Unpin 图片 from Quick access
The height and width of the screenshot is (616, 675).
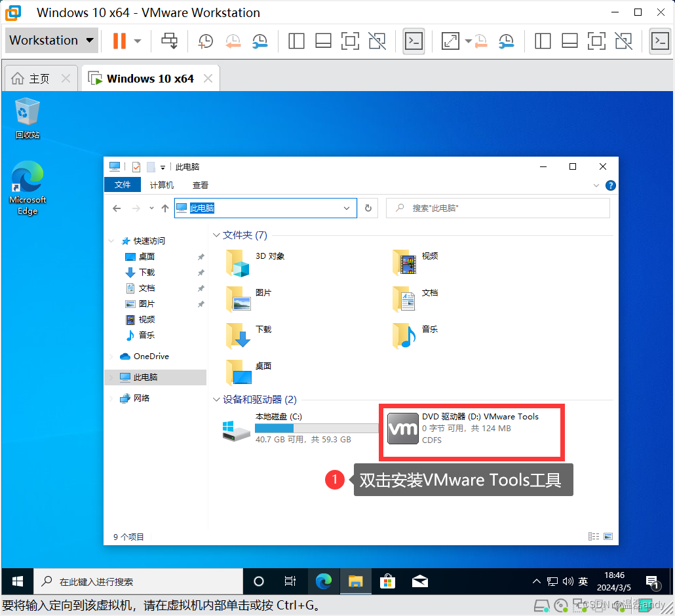coord(201,304)
